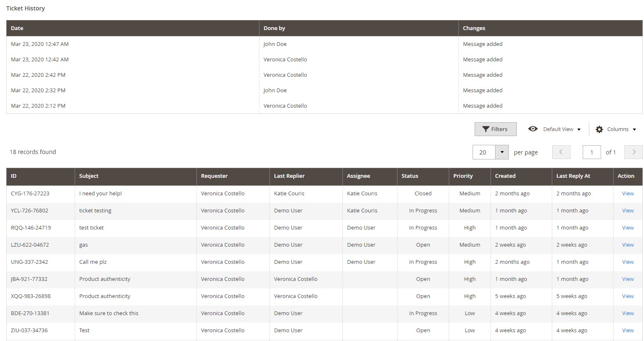
Task: Sort tickets by Subject column header
Action: tap(136, 176)
